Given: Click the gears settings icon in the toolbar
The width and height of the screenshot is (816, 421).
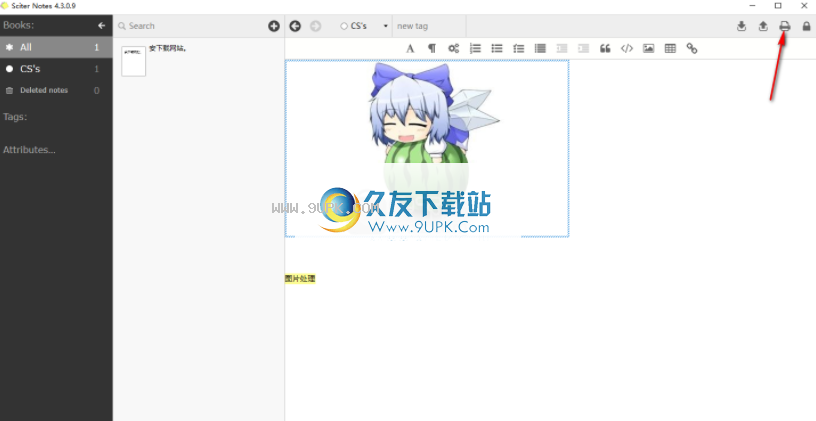Looking at the screenshot, I should [x=454, y=48].
